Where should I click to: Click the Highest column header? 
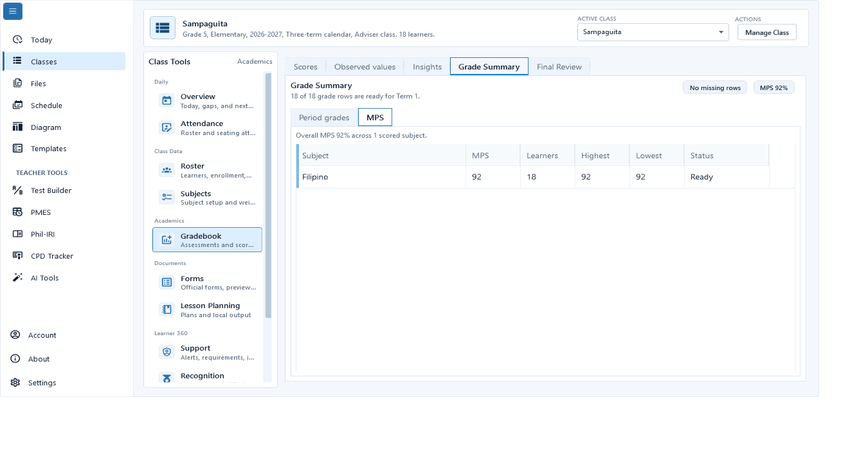pyautogui.click(x=602, y=155)
